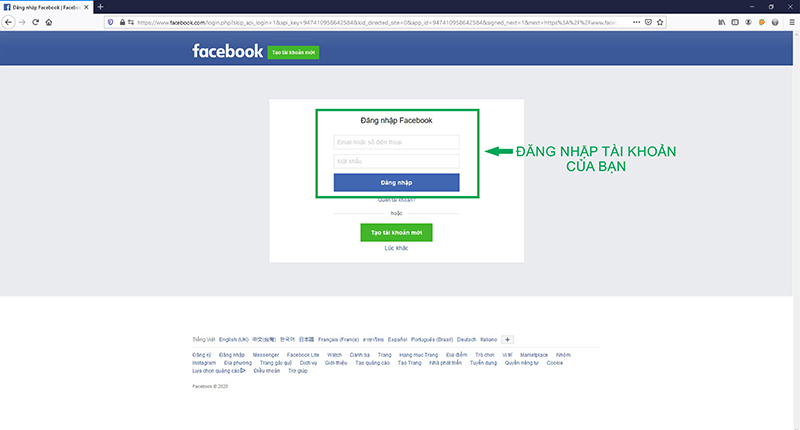Open the Messenger footer link
Image resolution: width=800 pixels, height=430 pixels.
click(266, 355)
